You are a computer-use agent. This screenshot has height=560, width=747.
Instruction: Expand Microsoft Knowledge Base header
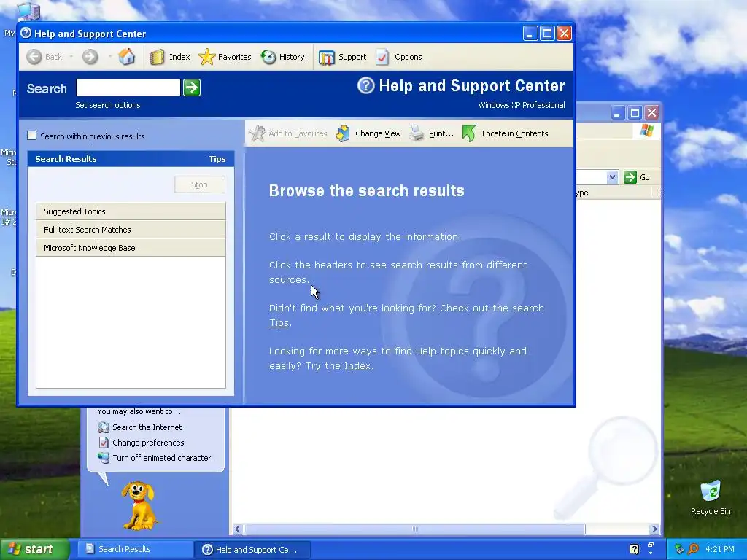[x=131, y=248]
